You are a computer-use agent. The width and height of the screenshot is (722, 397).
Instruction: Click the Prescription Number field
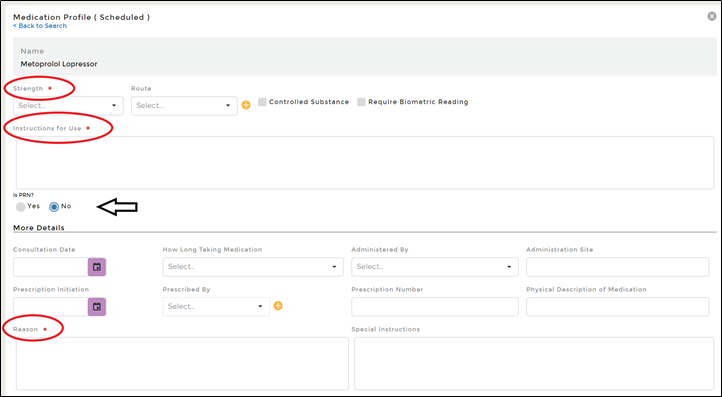point(435,307)
